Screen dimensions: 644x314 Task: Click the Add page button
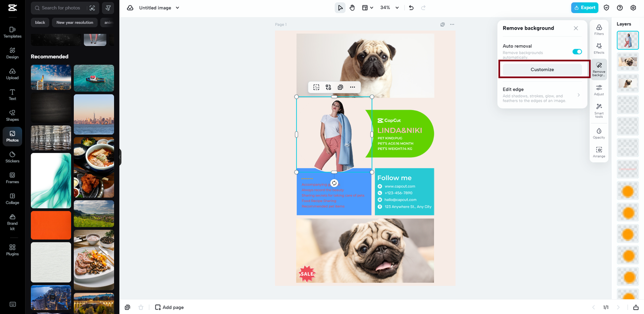tap(169, 307)
